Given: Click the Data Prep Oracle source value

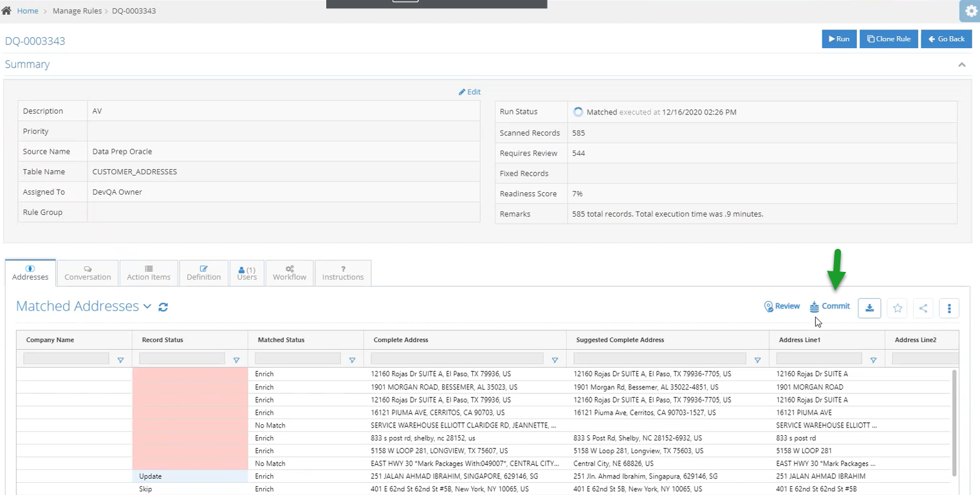Looking at the screenshot, I should (x=122, y=152).
